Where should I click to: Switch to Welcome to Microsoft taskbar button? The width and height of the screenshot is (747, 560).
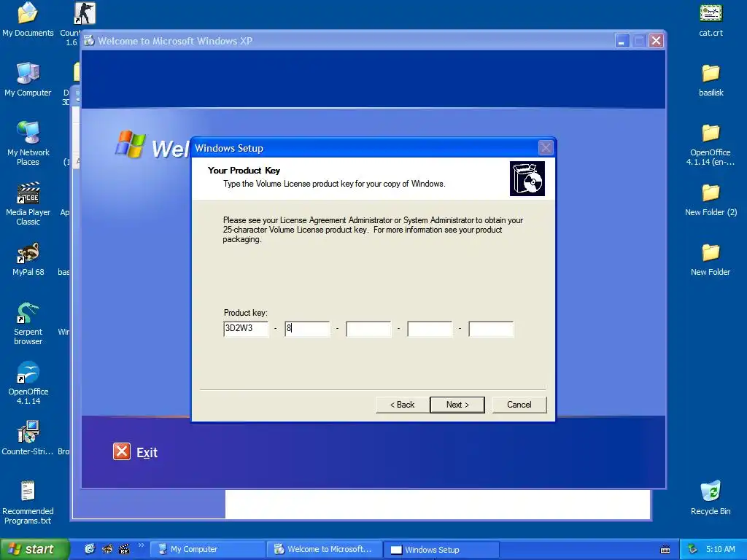(324, 549)
